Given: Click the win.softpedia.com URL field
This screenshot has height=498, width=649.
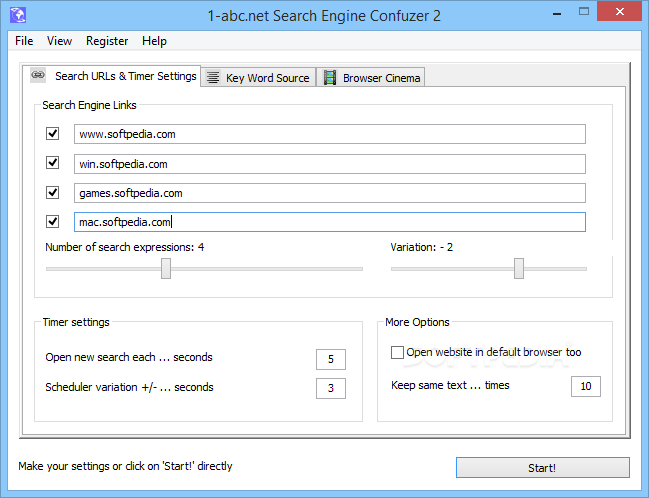Looking at the screenshot, I should click(330, 164).
